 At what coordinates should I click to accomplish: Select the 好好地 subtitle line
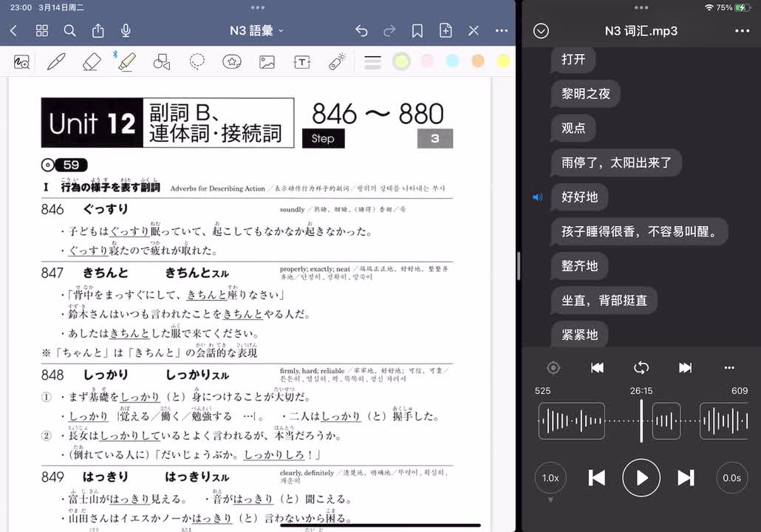coord(579,197)
